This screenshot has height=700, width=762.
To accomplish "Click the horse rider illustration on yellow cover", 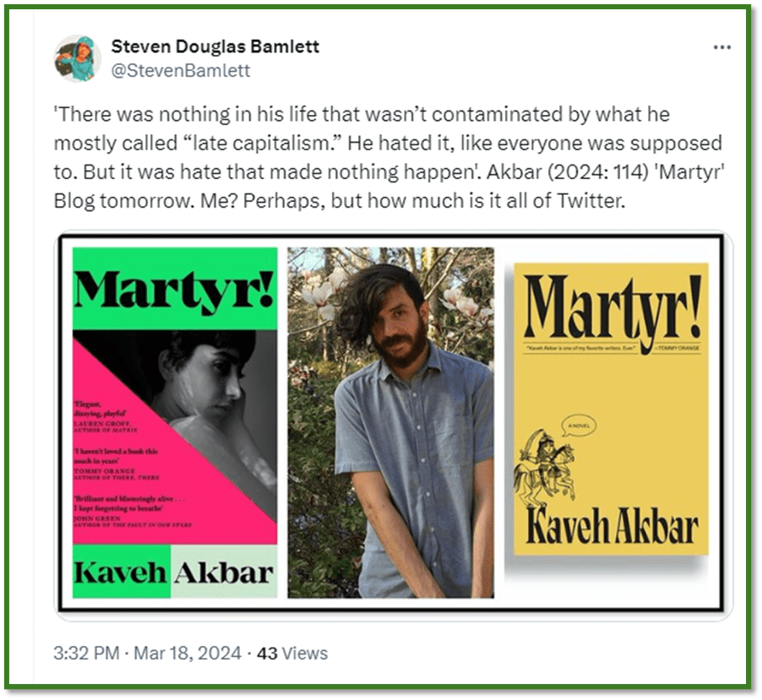I will click(x=544, y=466).
